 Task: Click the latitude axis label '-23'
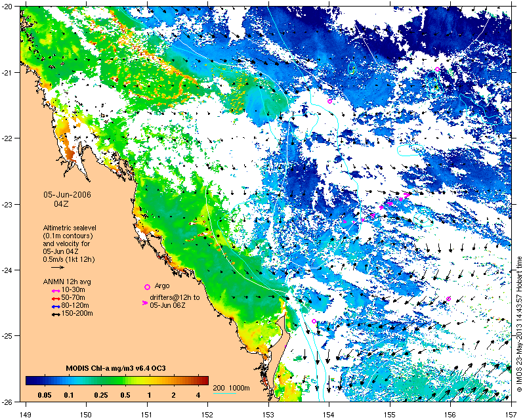[x=7, y=204]
